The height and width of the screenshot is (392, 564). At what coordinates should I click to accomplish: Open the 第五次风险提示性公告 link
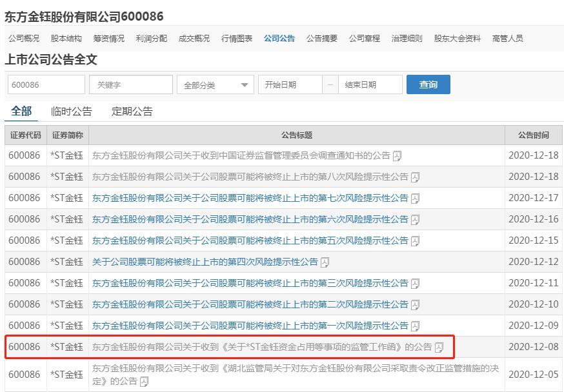coord(250,240)
